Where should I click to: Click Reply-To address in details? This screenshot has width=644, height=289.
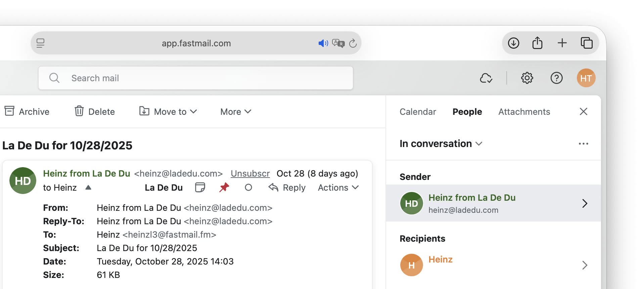pyautogui.click(x=228, y=221)
